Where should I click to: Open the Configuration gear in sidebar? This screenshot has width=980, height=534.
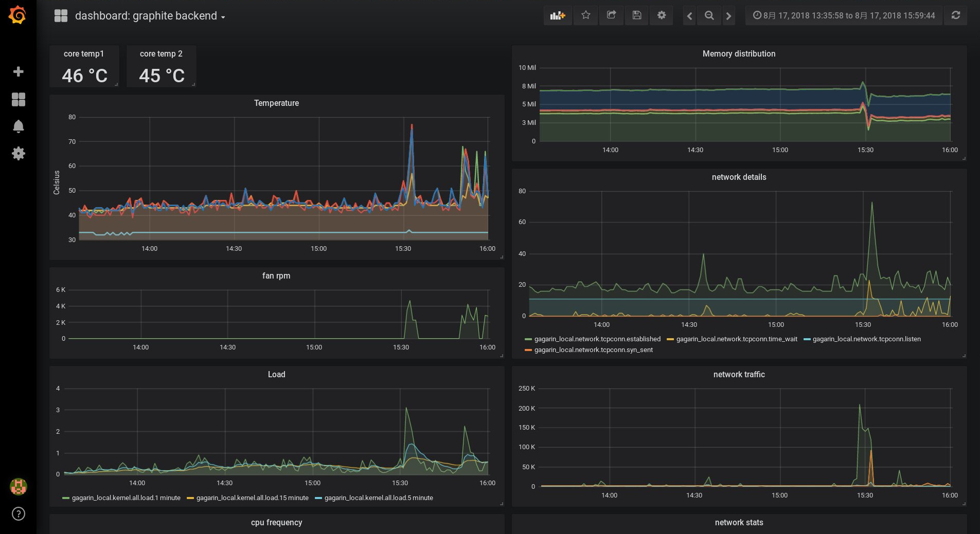(18, 153)
